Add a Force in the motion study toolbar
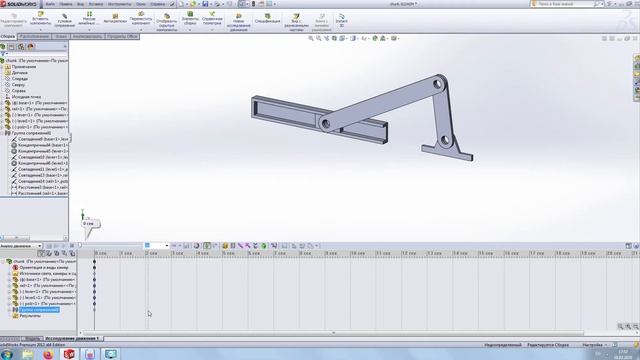Image resolution: width=640 pixels, height=360 pixels. 248,246
